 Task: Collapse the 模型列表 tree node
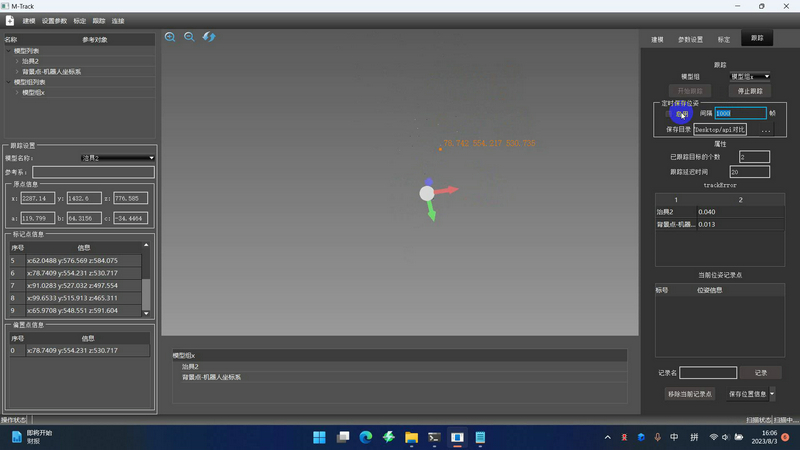[x=9, y=51]
